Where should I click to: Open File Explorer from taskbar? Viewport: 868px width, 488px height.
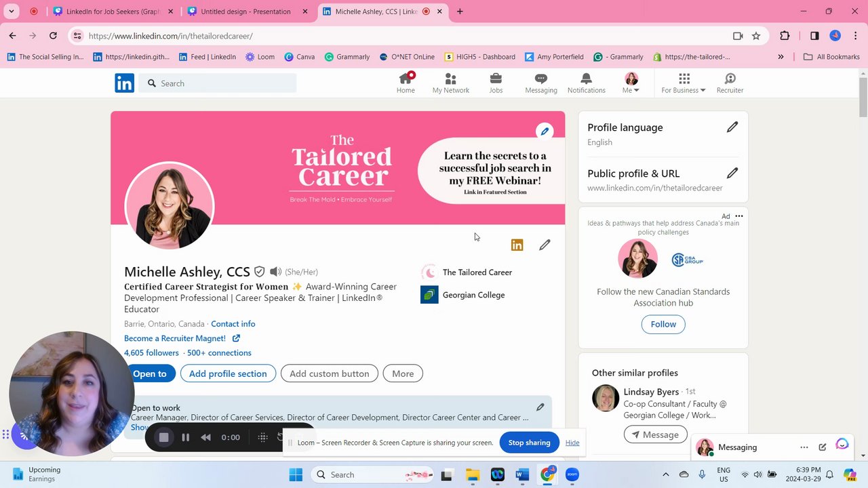(x=472, y=475)
